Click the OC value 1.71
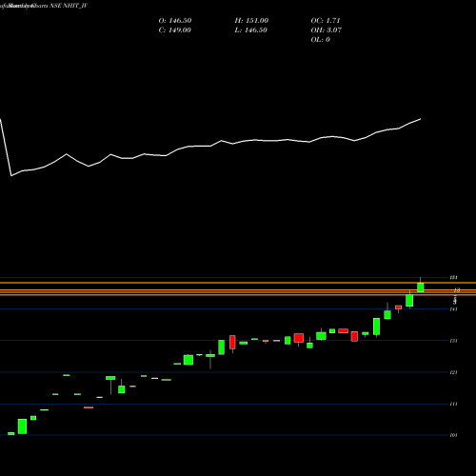This screenshot has width=476, height=476. point(333,21)
